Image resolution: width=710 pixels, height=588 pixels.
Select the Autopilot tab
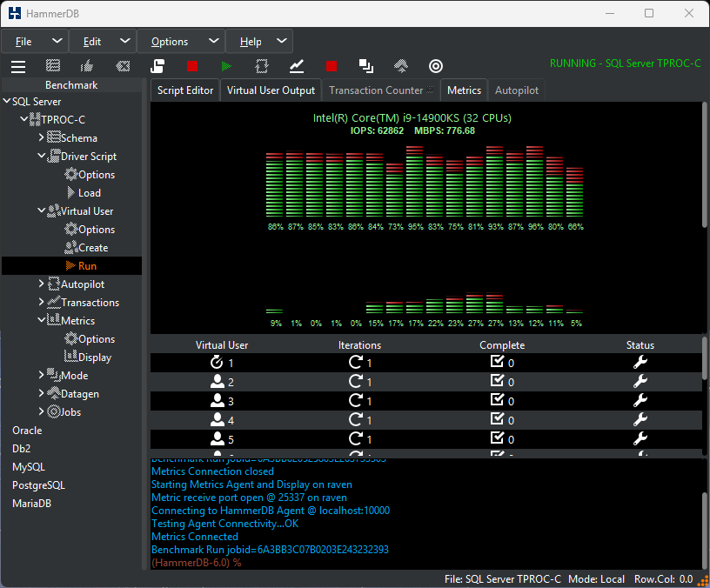517,90
